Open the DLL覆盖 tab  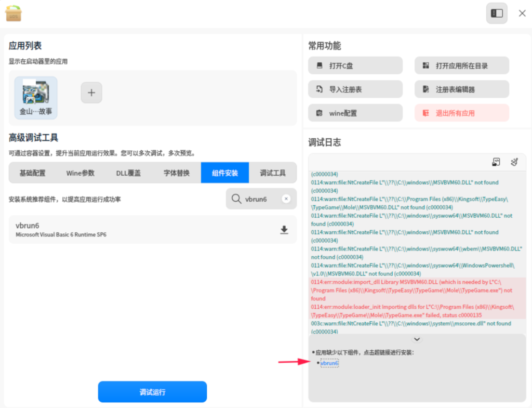click(x=128, y=173)
